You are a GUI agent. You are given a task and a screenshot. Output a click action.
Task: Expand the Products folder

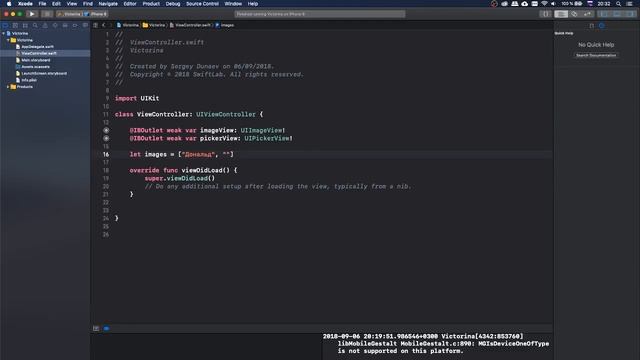(x=8, y=87)
